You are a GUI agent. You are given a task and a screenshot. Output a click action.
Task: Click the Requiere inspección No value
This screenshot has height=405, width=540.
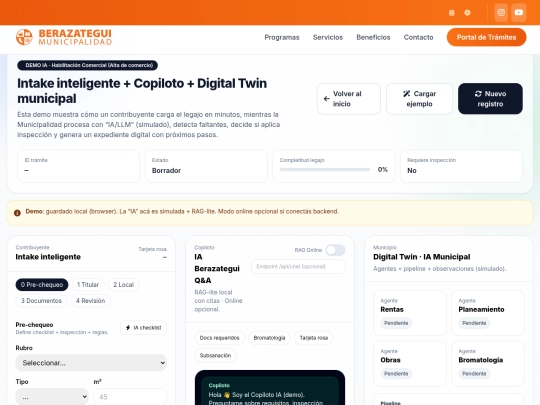coord(412,170)
